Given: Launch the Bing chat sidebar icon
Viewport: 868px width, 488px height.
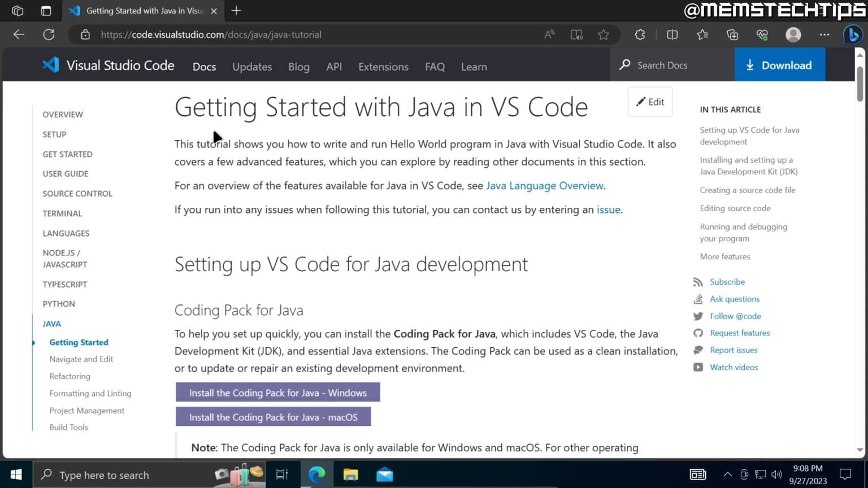Looking at the screenshot, I should tap(853, 34).
